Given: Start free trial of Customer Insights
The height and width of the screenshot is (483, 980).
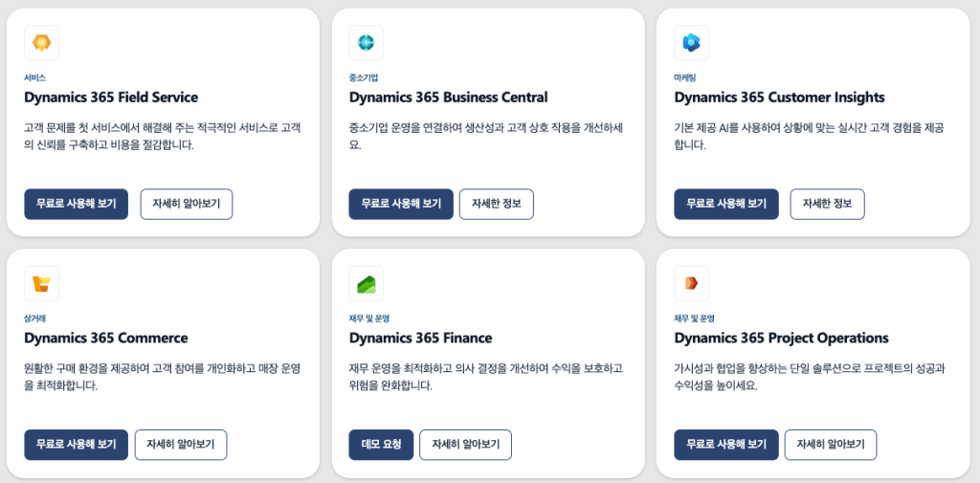Looking at the screenshot, I should [726, 205].
